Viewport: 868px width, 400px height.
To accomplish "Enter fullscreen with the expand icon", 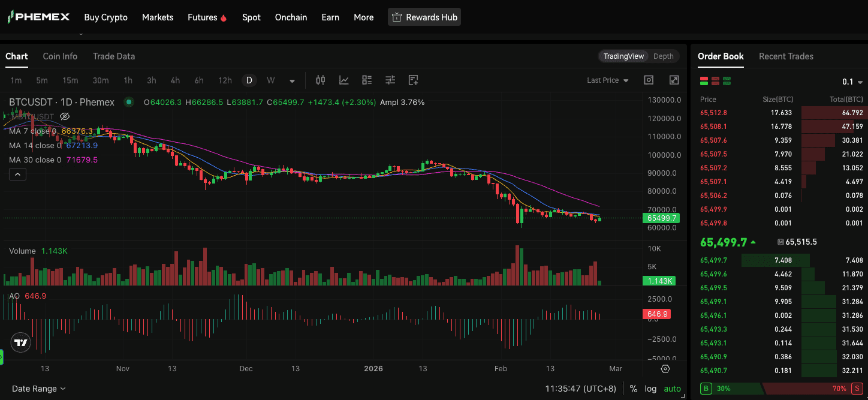I will click(674, 80).
